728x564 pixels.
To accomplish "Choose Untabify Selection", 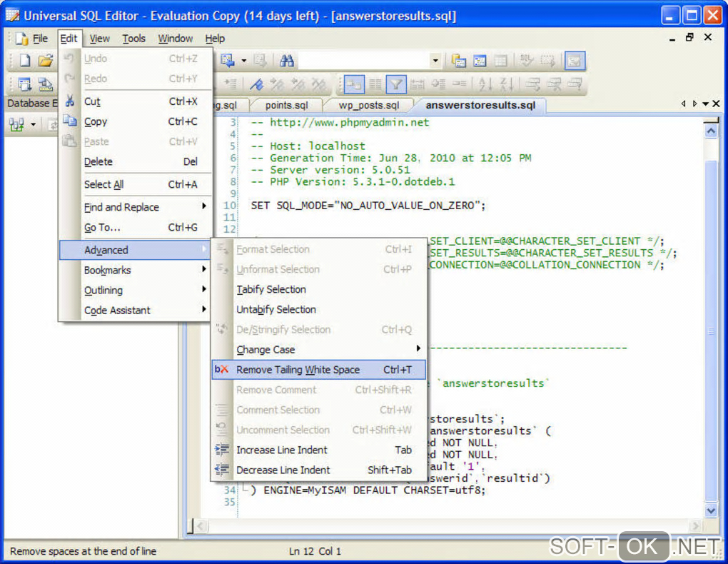I will (x=318, y=309).
